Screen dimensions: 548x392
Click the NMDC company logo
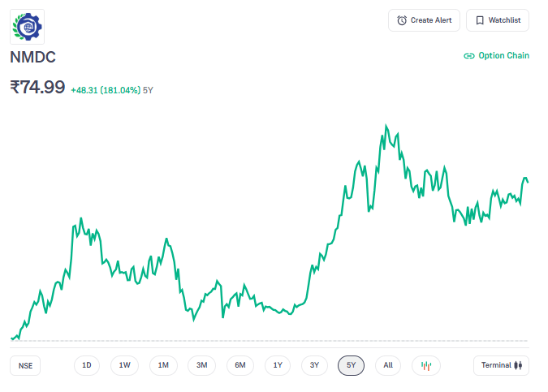click(28, 27)
